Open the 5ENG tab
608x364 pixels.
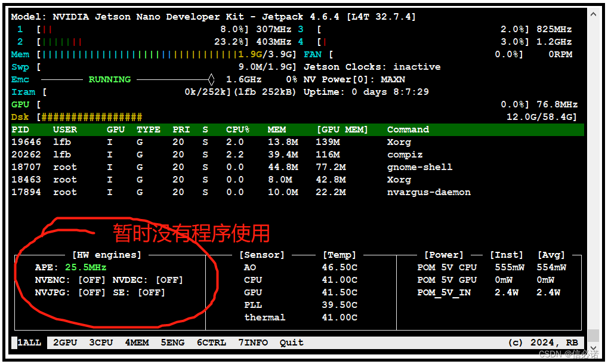[x=172, y=343]
